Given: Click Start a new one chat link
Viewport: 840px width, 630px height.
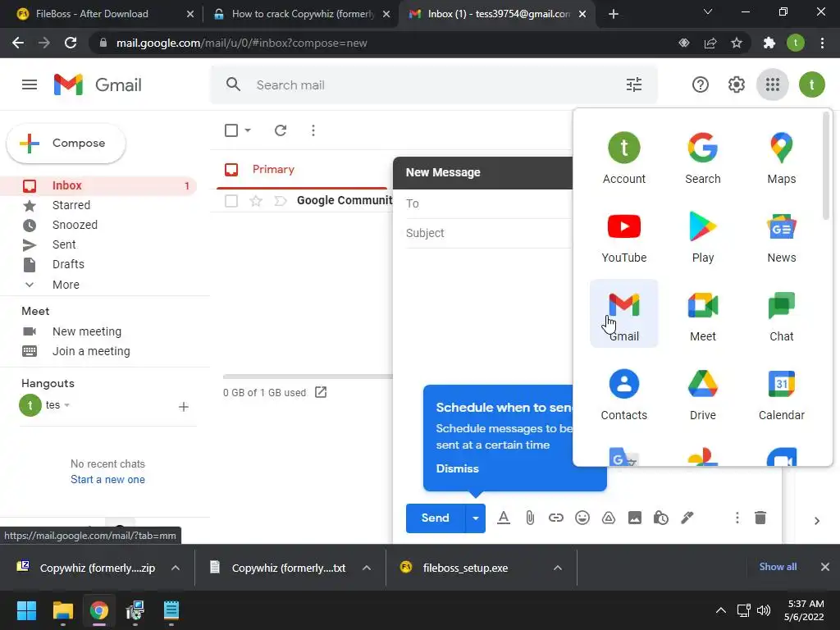Looking at the screenshot, I should point(107,479).
